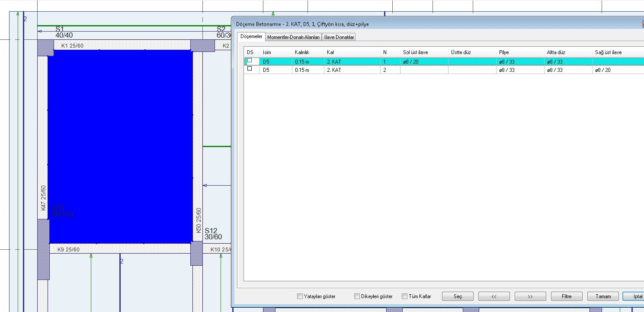Check the Tüm Katlar option
644x312 pixels.
[404, 296]
